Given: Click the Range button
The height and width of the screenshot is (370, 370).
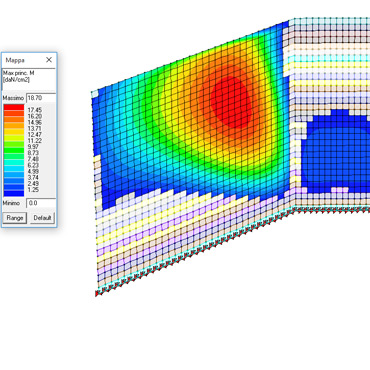Looking at the screenshot, I should click(15, 218).
